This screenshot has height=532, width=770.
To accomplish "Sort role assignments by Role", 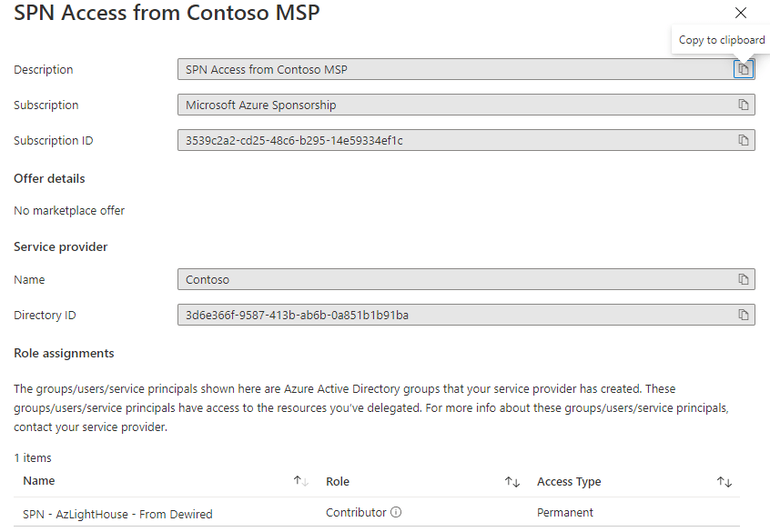I will click(x=512, y=481).
